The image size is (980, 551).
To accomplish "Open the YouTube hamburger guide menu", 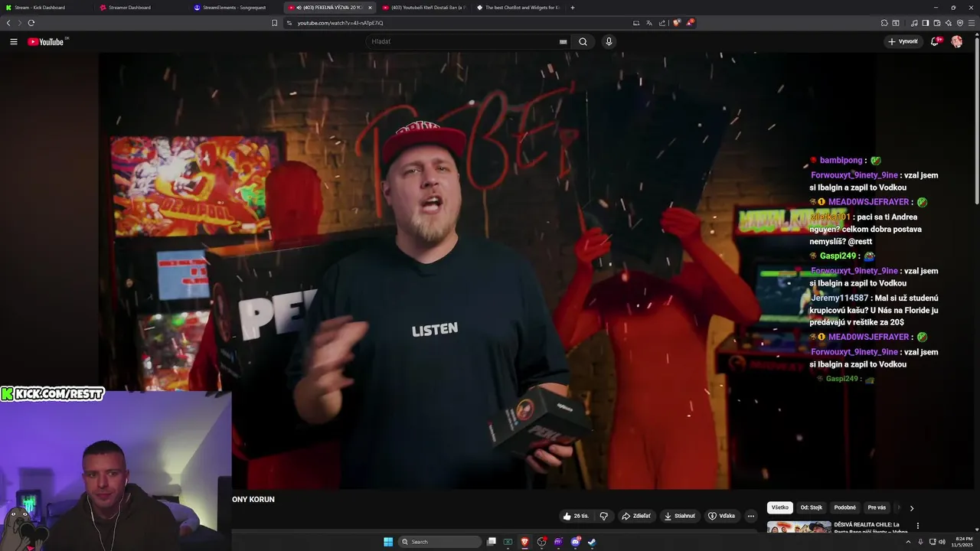I will [x=13, y=42].
